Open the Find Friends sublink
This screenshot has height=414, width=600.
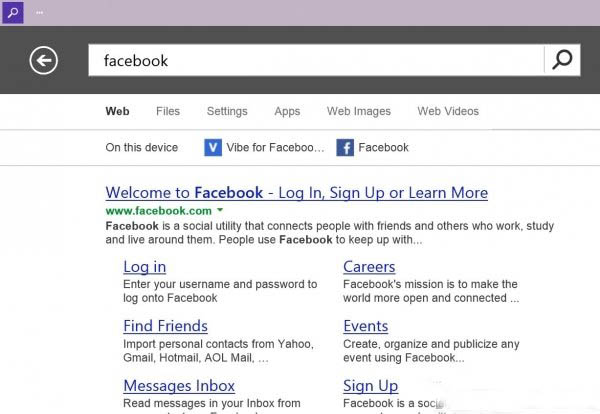(x=165, y=326)
